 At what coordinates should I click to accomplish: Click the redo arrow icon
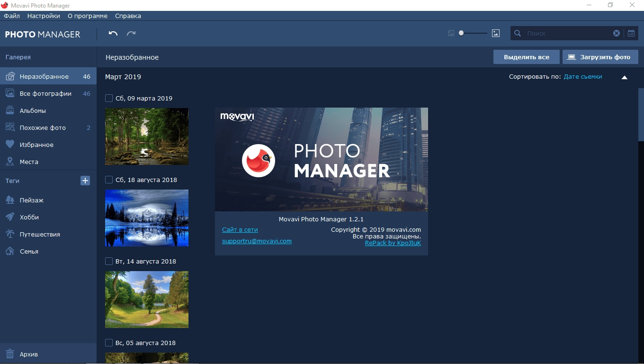tap(131, 33)
